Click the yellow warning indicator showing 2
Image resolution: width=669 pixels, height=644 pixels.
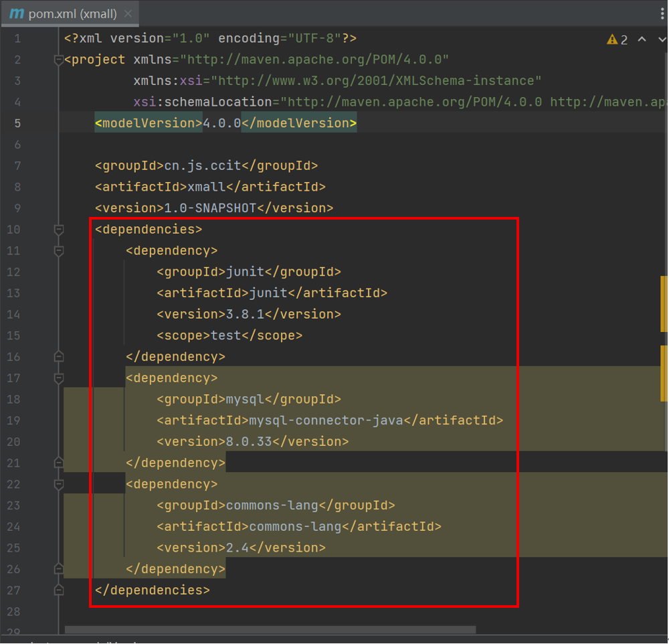[617, 39]
